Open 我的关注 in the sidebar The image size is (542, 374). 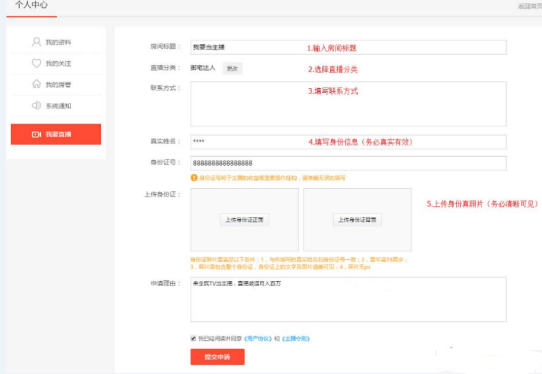point(56,63)
